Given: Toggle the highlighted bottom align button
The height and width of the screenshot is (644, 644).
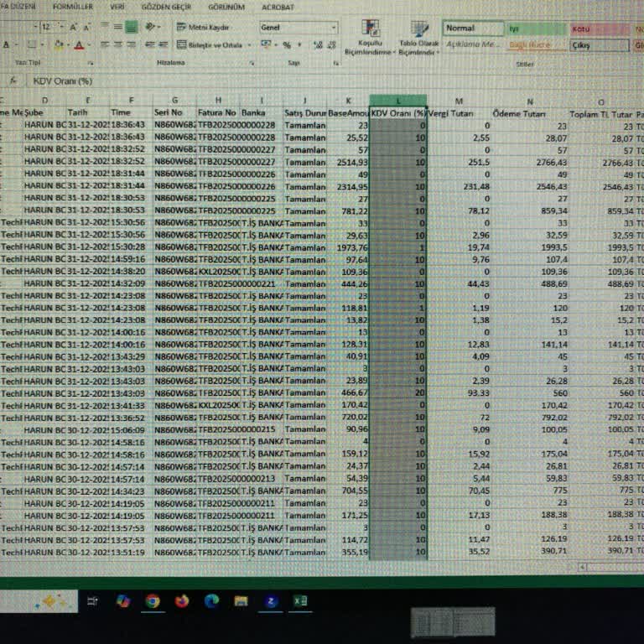Looking at the screenshot, I should tap(132, 28).
